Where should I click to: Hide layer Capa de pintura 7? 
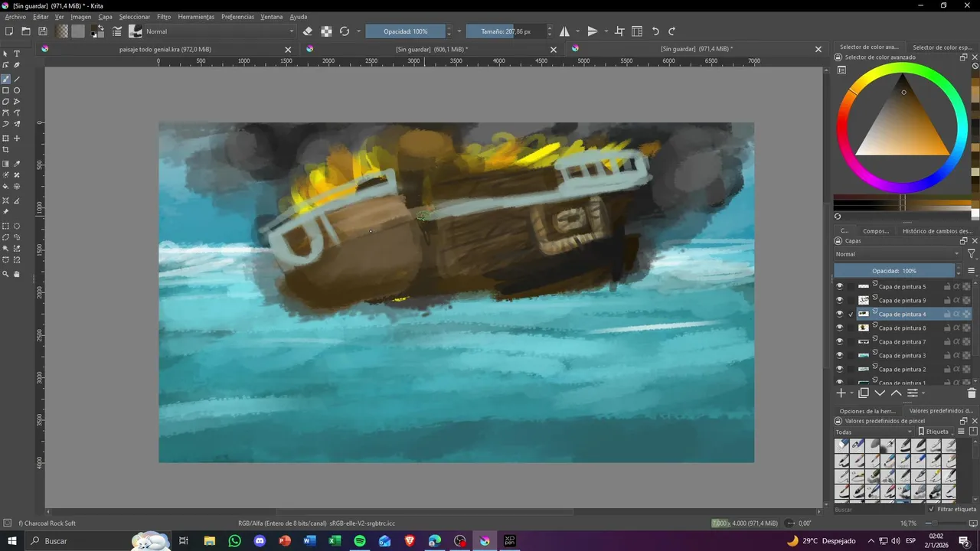tap(839, 342)
